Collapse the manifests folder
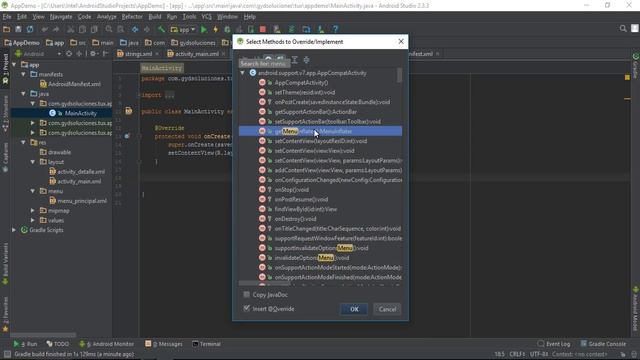The width and height of the screenshot is (640, 360). pos(24,74)
